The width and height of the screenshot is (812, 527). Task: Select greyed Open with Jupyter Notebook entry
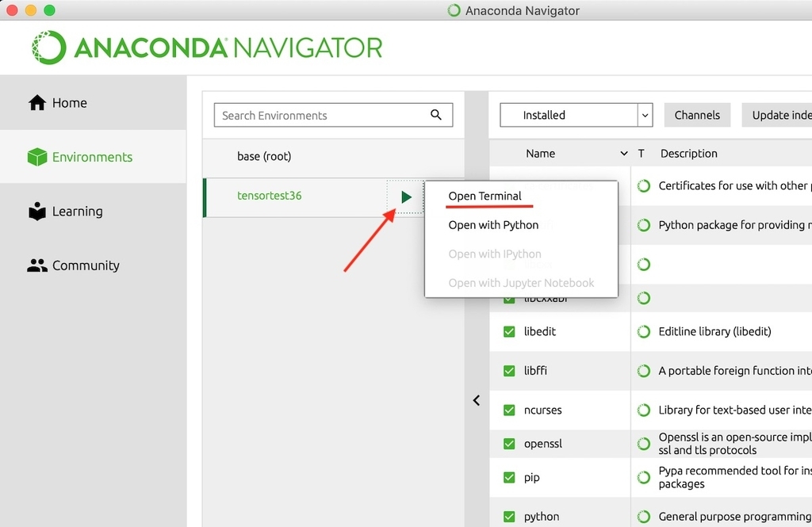click(x=521, y=283)
